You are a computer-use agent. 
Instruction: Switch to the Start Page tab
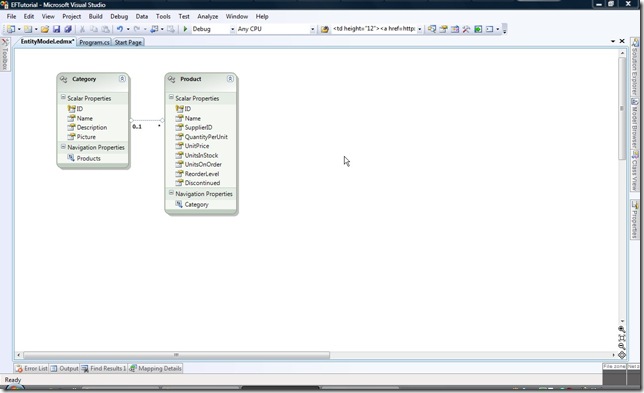point(128,42)
